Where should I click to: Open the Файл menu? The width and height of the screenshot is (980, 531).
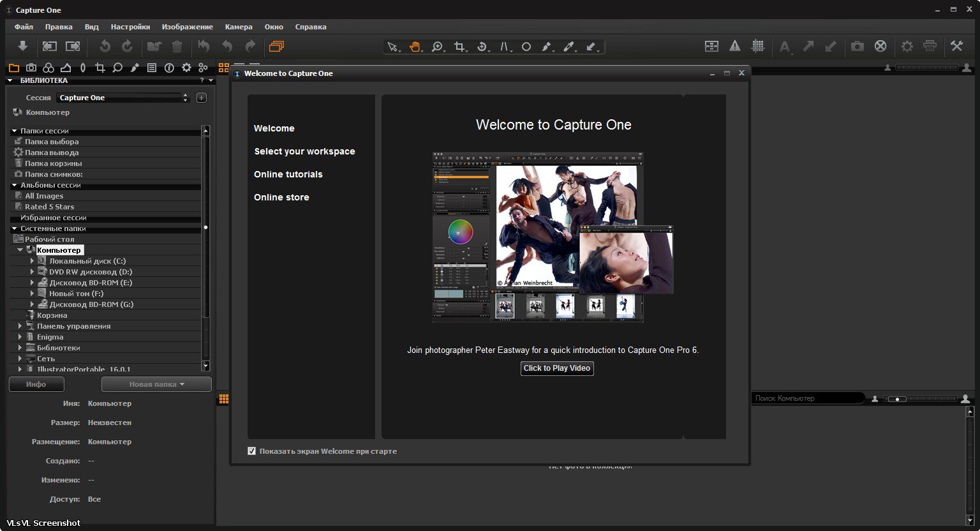click(x=24, y=27)
